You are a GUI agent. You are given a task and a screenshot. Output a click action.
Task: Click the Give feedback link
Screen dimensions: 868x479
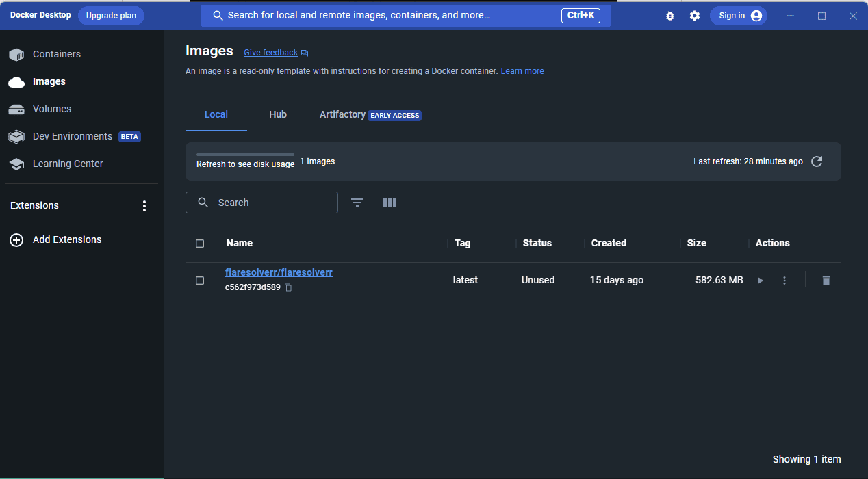pos(270,53)
